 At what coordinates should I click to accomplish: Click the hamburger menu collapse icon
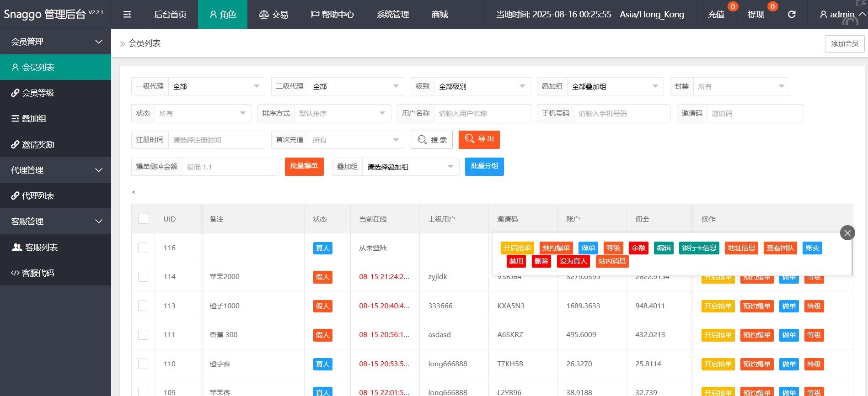pos(127,15)
